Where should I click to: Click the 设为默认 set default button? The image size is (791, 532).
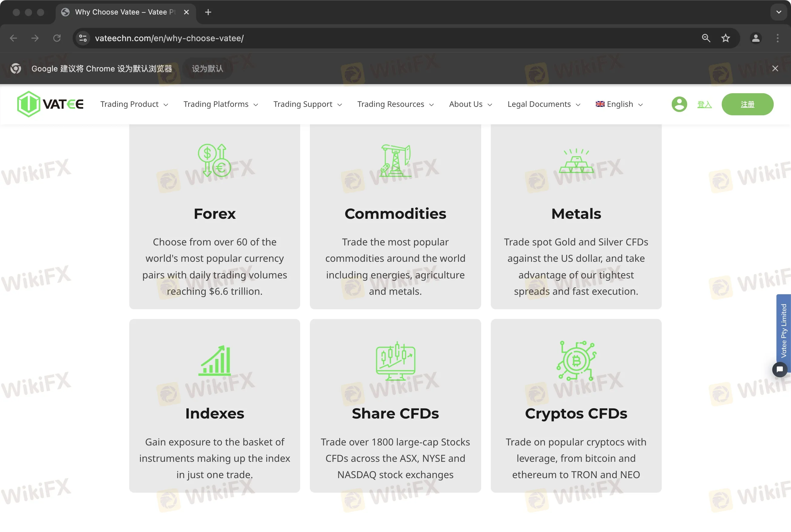(207, 68)
